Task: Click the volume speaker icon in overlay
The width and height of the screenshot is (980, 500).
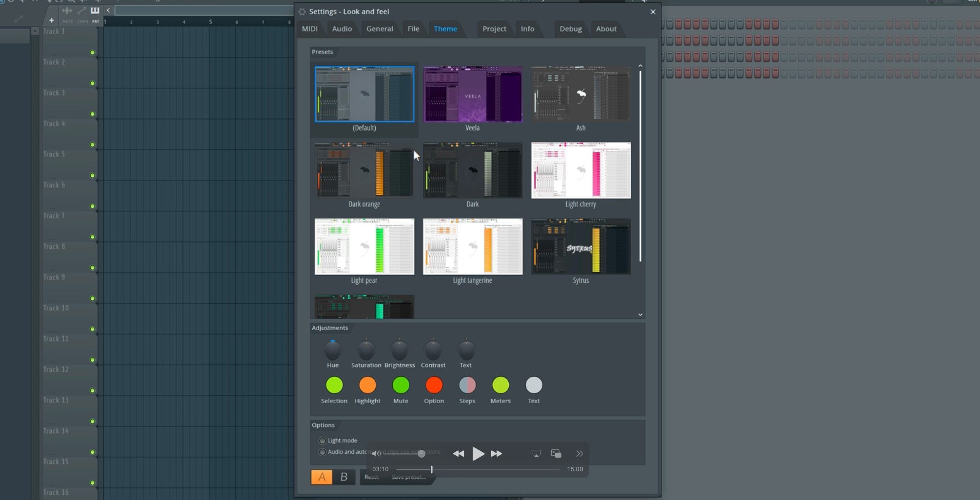Action: click(376, 454)
